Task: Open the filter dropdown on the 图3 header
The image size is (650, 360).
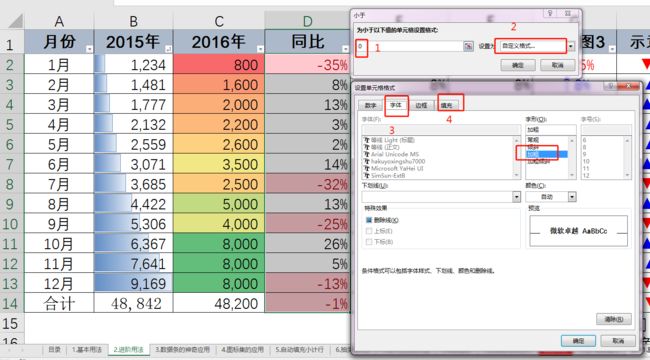Action: point(612,49)
